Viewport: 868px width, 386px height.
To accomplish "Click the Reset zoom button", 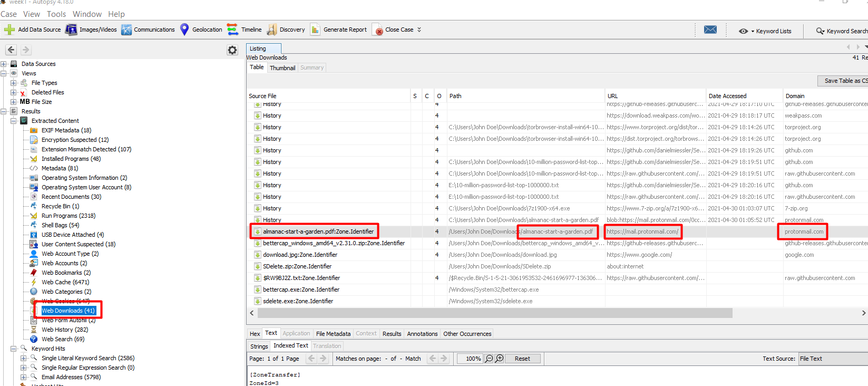I will (x=522, y=359).
